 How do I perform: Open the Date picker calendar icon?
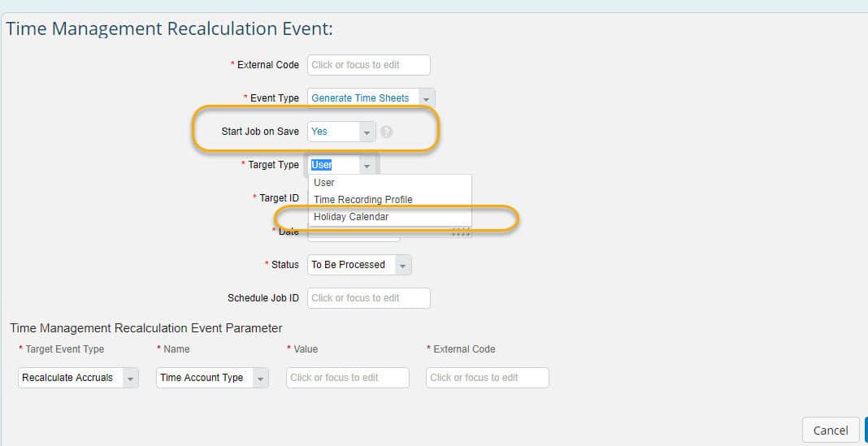(461, 232)
